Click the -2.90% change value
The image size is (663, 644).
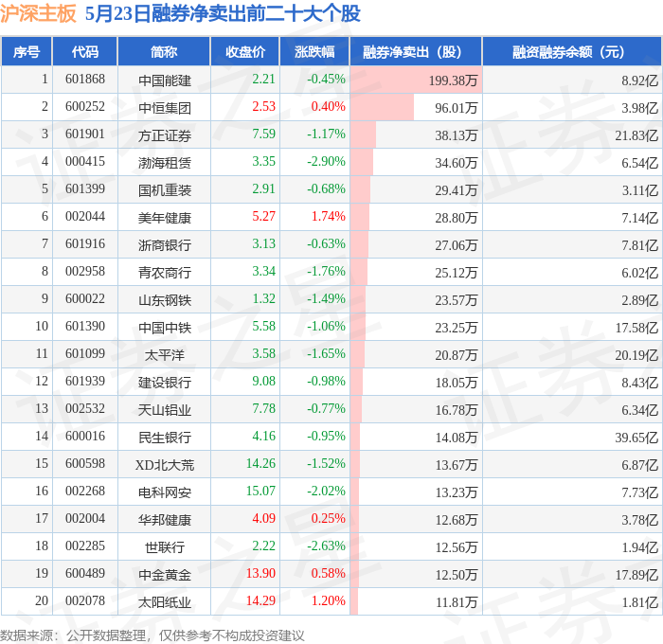tap(326, 162)
